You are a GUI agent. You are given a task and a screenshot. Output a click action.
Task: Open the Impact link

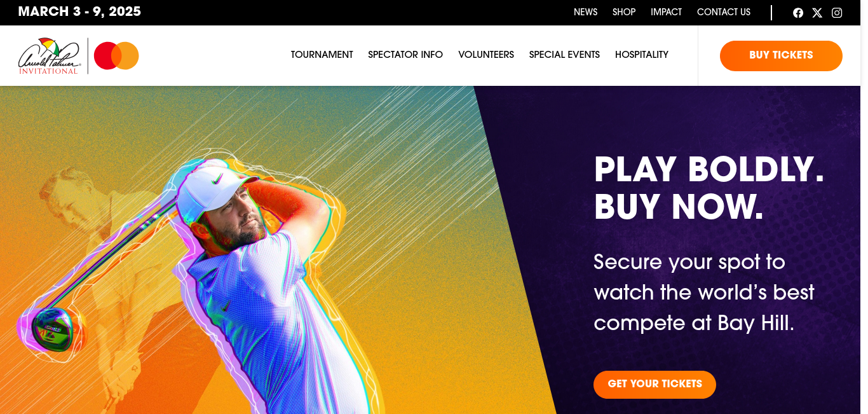(x=667, y=12)
